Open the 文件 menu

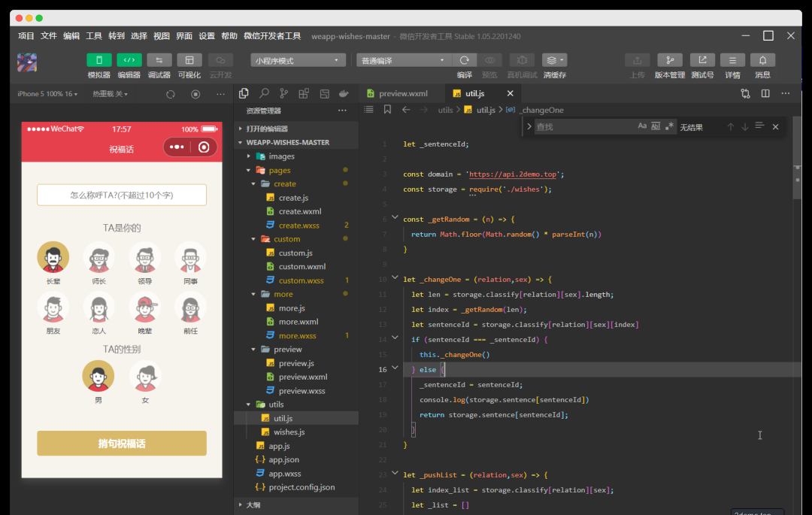tap(49, 36)
